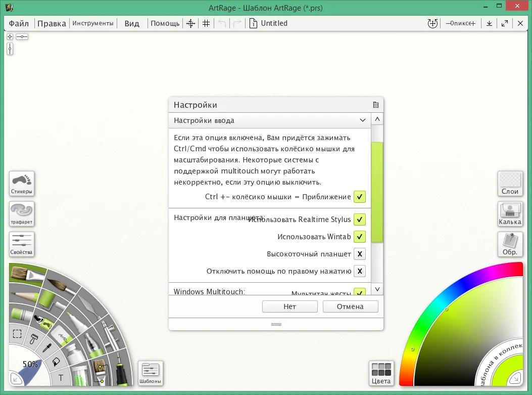
Task: Click the scroll down arrow in settings
Action: pyautogui.click(x=377, y=289)
